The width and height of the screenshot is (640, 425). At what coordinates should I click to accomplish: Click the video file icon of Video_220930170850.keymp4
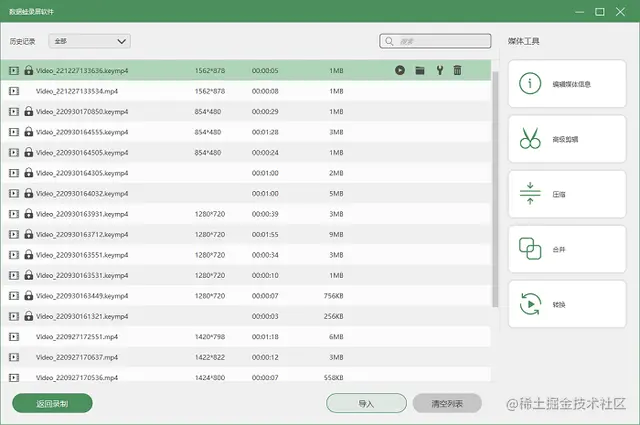click(x=14, y=111)
